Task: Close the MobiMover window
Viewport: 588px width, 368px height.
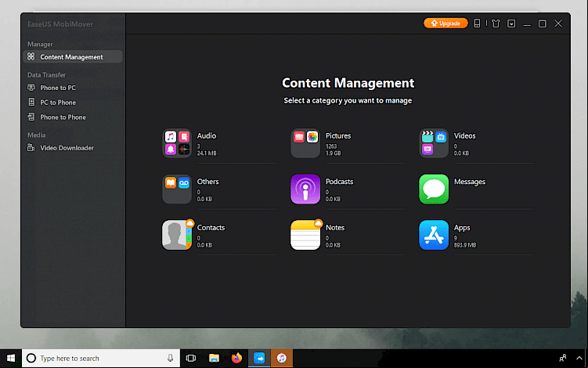Action: tap(558, 23)
